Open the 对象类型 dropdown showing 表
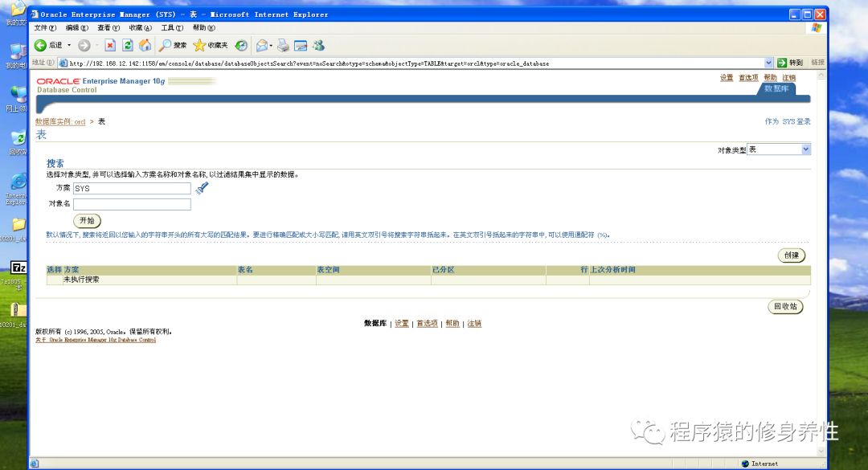 point(805,149)
